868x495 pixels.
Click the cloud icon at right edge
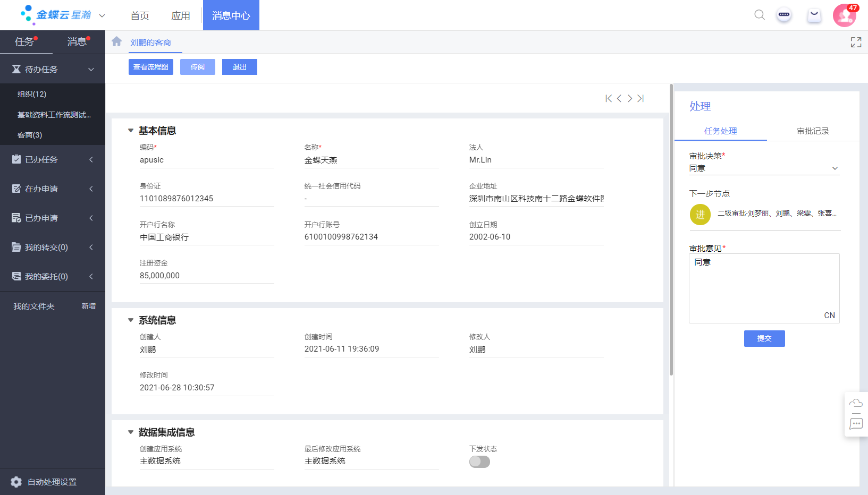[856, 403]
